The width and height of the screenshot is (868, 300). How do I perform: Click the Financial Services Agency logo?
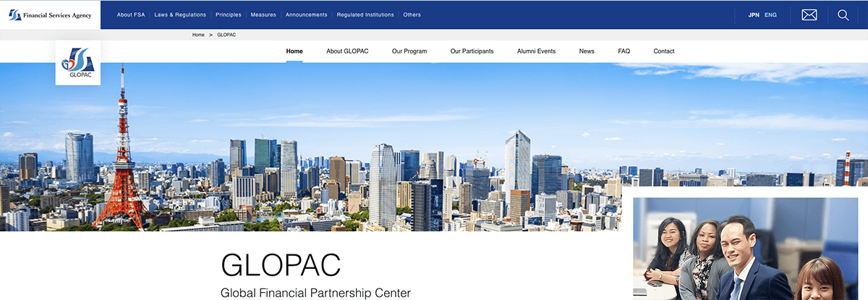pyautogui.click(x=50, y=14)
